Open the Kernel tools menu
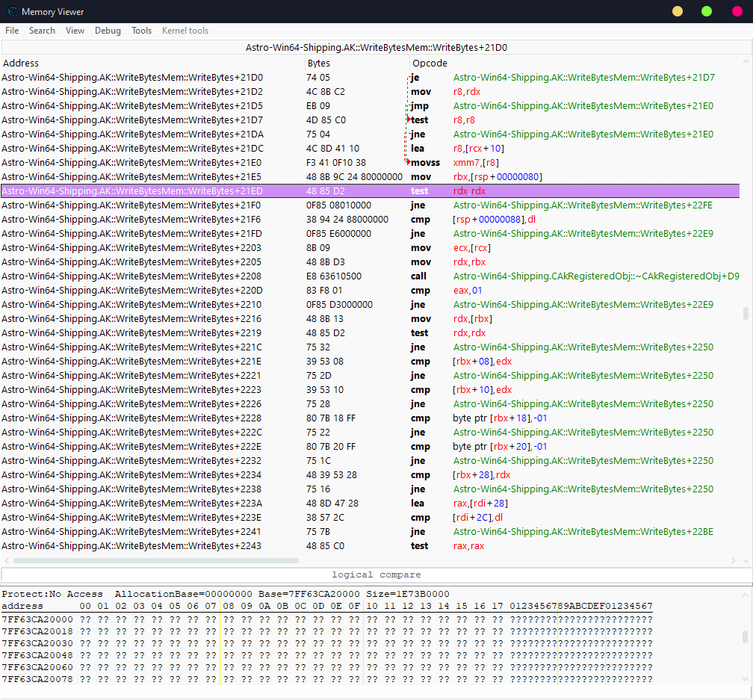 [185, 31]
